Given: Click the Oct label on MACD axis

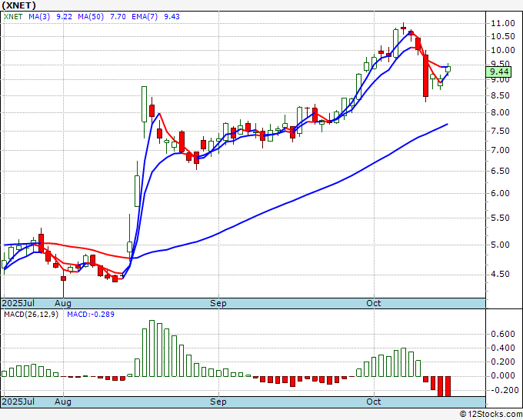Looking at the screenshot, I should pyautogui.click(x=374, y=402).
